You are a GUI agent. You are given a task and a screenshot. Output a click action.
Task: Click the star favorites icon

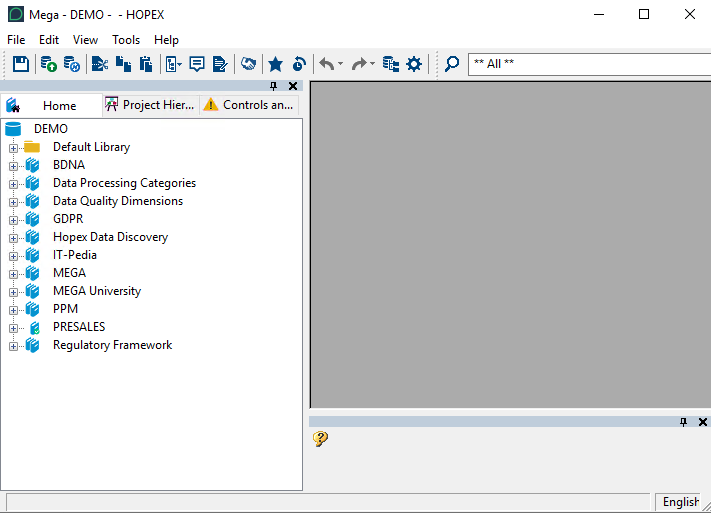(275, 64)
